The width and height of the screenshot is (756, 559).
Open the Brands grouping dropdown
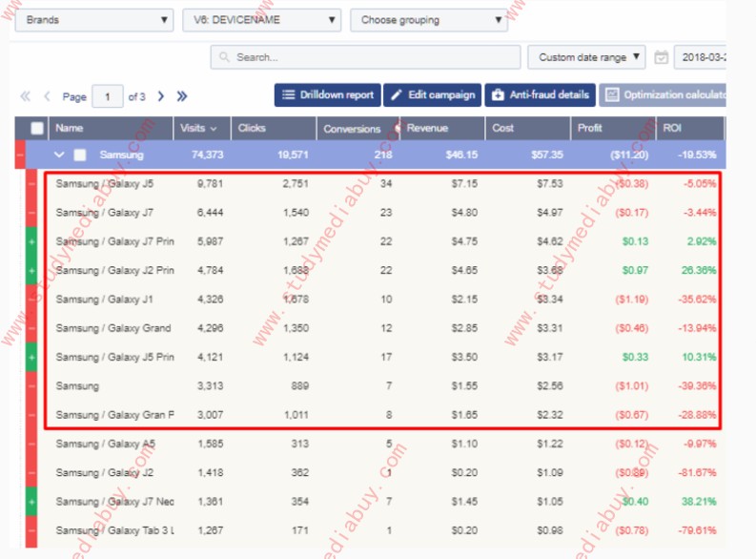94,20
